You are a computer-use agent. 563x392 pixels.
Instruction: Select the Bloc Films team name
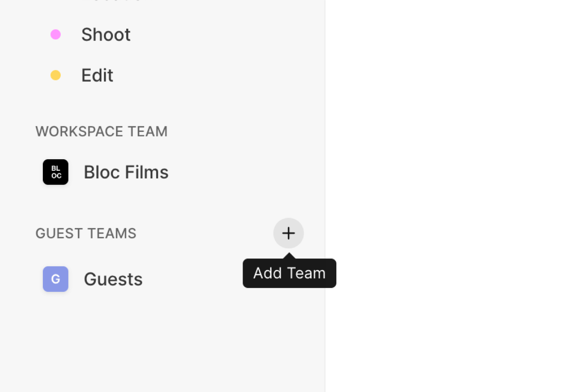126,172
